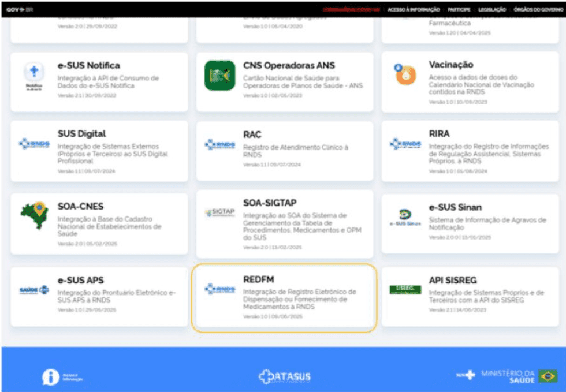
Task: Click Ministério da Saúde text in footer
Action: pyautogui.click(x=508, y=376)
